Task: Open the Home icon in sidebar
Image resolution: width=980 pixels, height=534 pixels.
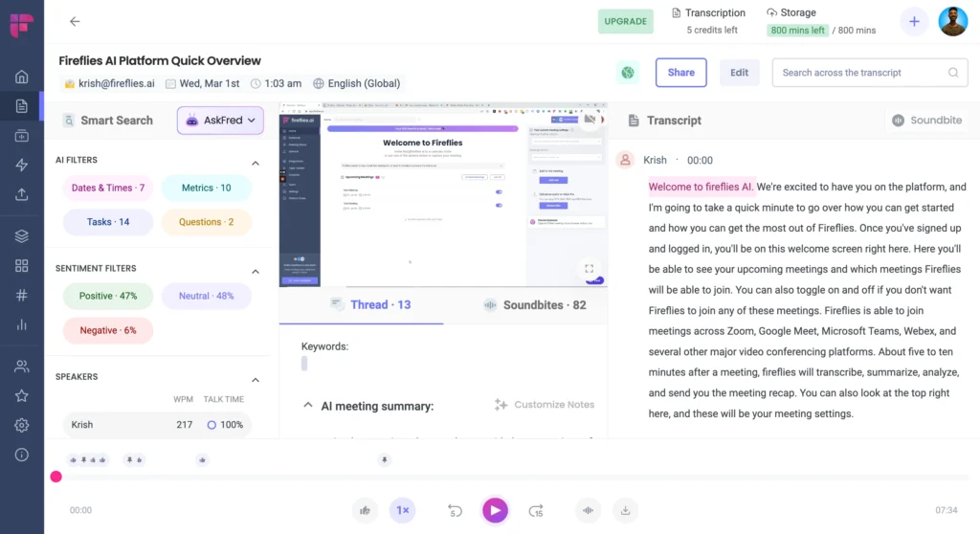Action: click(22, 77)
